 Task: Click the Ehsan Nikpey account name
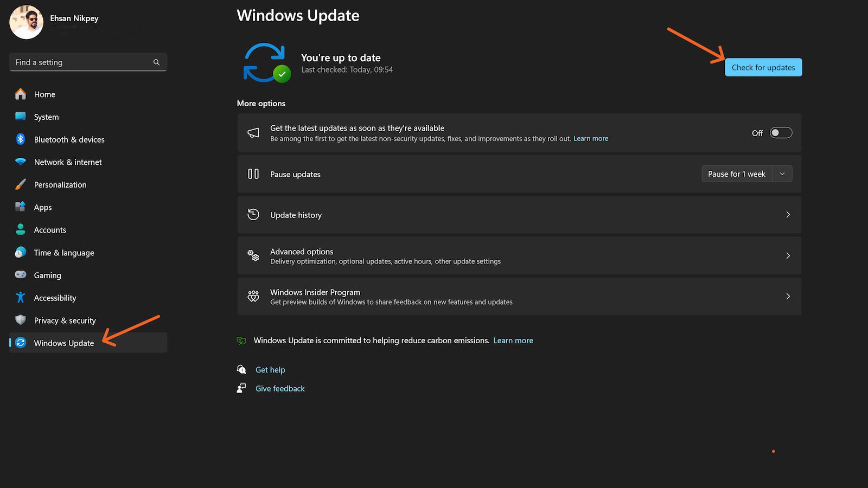tap(74, 18)
